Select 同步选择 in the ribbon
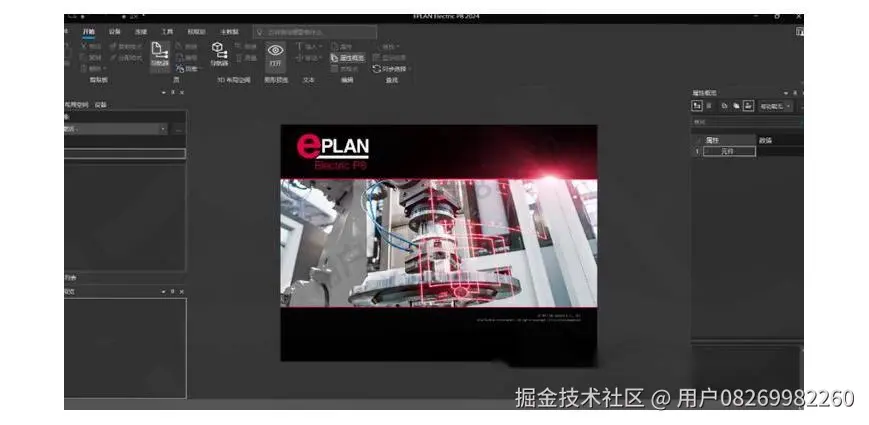869x425 pixels. (390, 69)
